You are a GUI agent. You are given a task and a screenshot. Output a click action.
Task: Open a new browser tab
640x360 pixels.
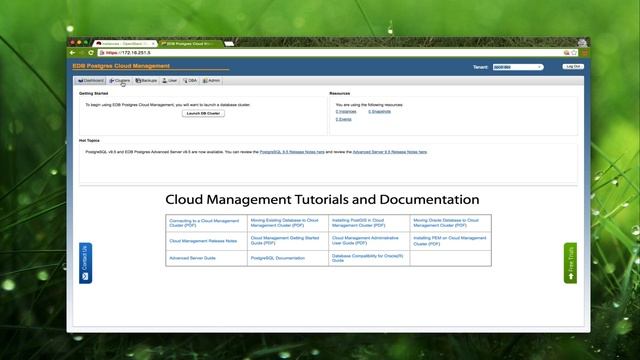229,43
